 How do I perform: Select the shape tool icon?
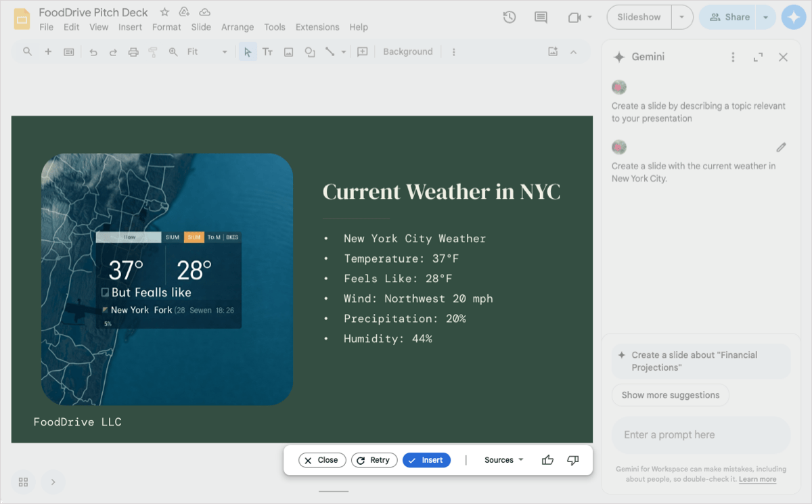tap(310, 52)
